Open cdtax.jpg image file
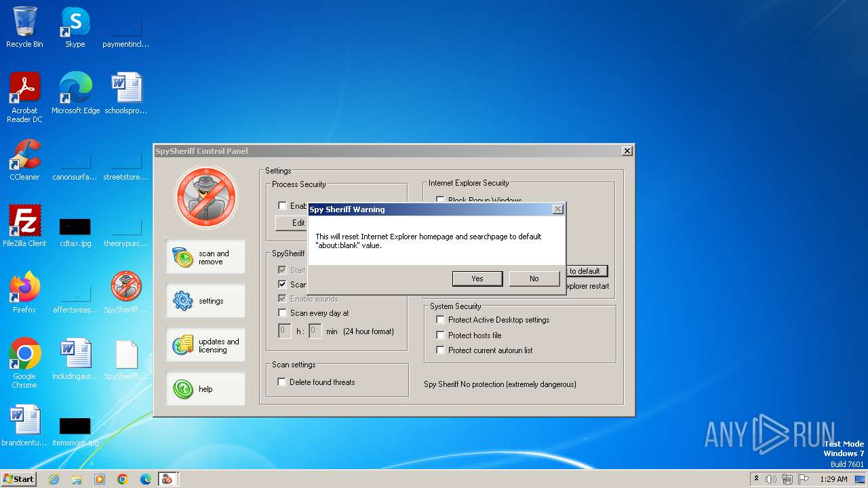 75,230
